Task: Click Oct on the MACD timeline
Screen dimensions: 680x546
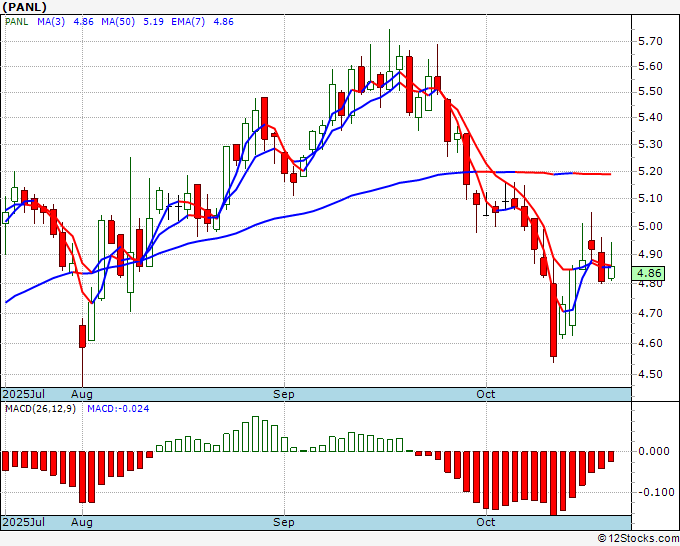Action: [486, 522]
